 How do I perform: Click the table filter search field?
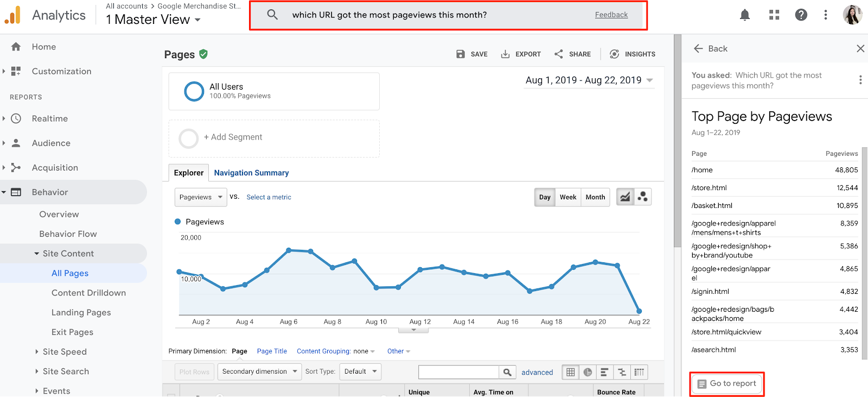point(459,372)
